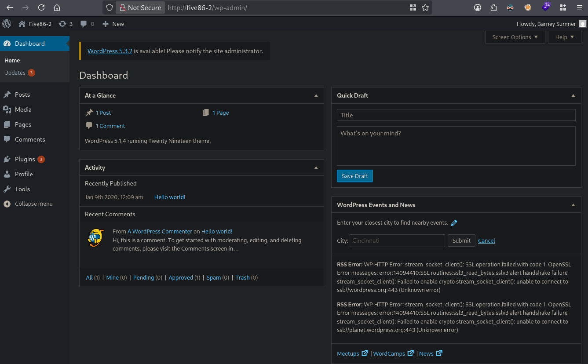
Task: Open the Media sidebar menu
Action: click(35, 109)
